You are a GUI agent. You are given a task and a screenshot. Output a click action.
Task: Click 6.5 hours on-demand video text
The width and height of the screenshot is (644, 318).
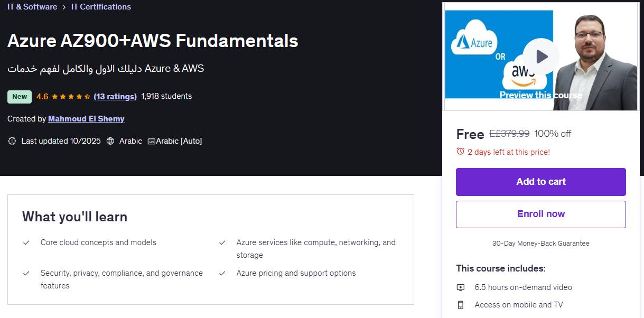click(x=523, y=287)
